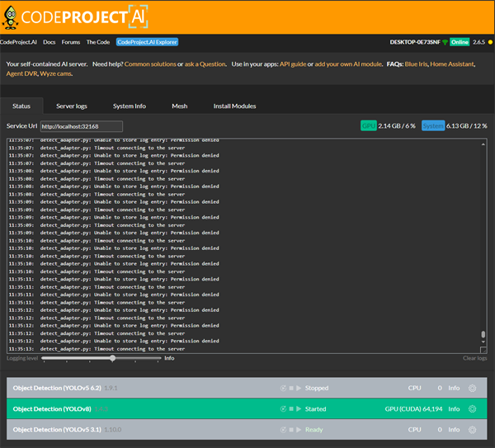Image resolution: width=495 pixels, height=448 pixels.
Task: Click the GPU (CUDA) label on YOLOv8
Action: (403, 409)
